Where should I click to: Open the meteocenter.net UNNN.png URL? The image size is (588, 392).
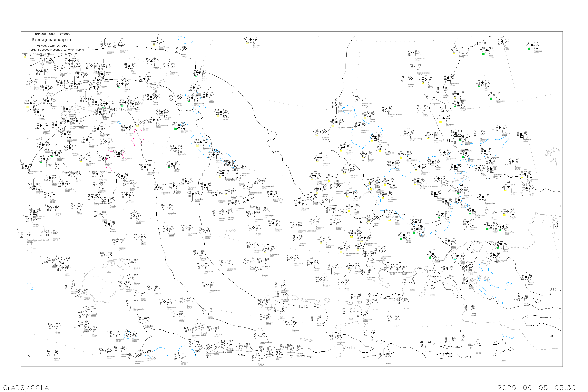tap(55, 50)
